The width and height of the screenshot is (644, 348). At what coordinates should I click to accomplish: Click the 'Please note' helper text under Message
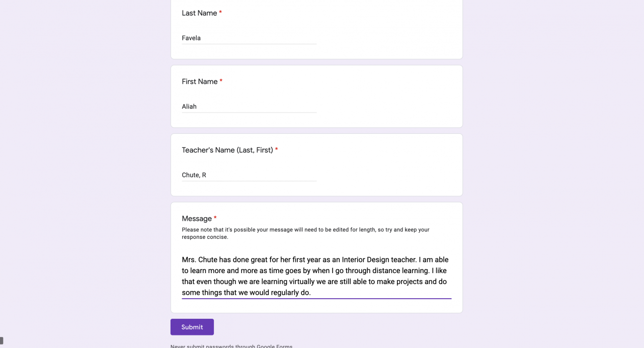[305, 233]
